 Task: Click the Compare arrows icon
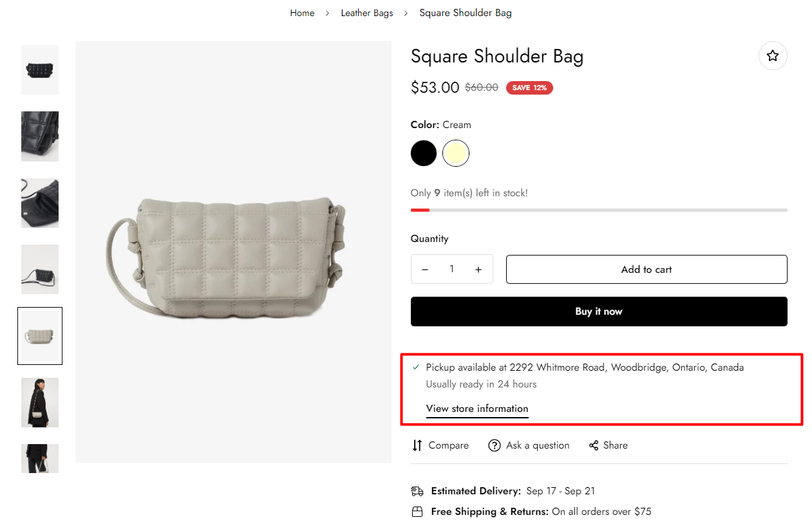[x=417, y=445]
